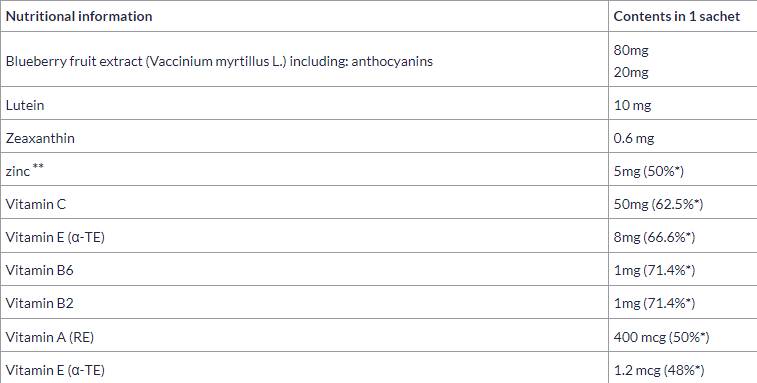Select the Vitamin B6 row label
757x383 pixels.
click(x=40, y=270)
